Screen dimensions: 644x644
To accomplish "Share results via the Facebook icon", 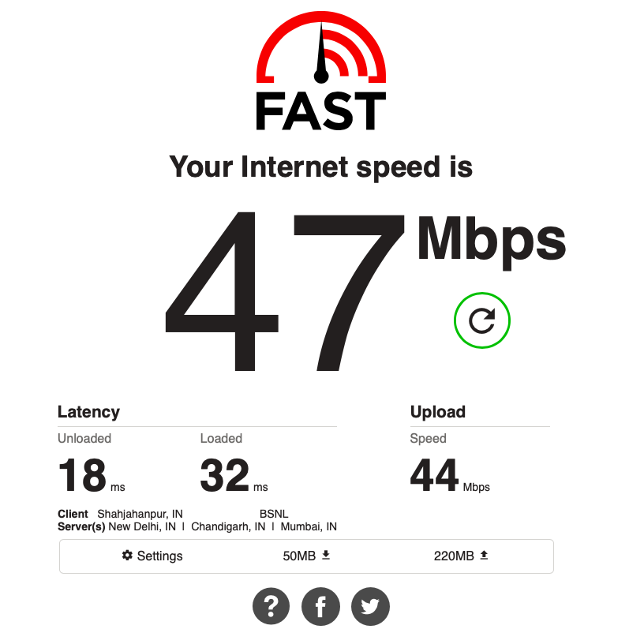I will click(x=320, y=606).
